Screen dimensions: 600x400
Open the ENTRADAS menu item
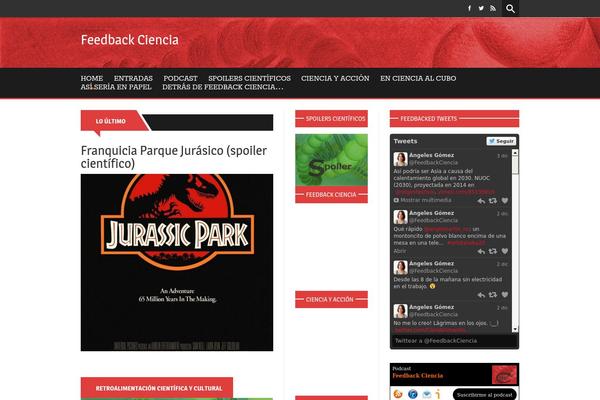click(x=133, y=78)
